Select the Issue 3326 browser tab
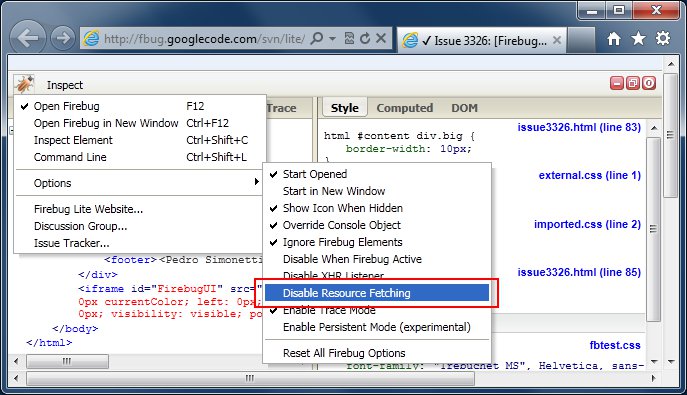The height and width of the screenshot is (395, 687). 482,40
